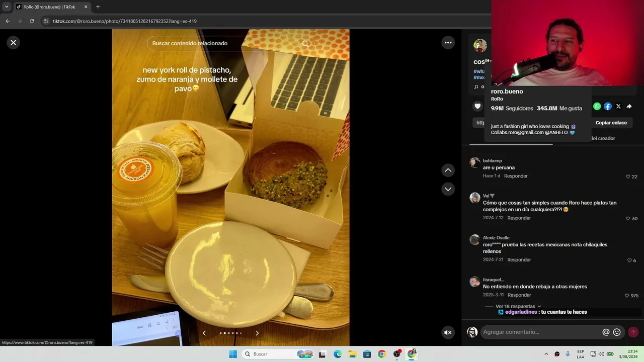Open Microsoft Store from taskbar
Image resolution: width=644 pixels, height=362 pixels.
click(367, 354)
